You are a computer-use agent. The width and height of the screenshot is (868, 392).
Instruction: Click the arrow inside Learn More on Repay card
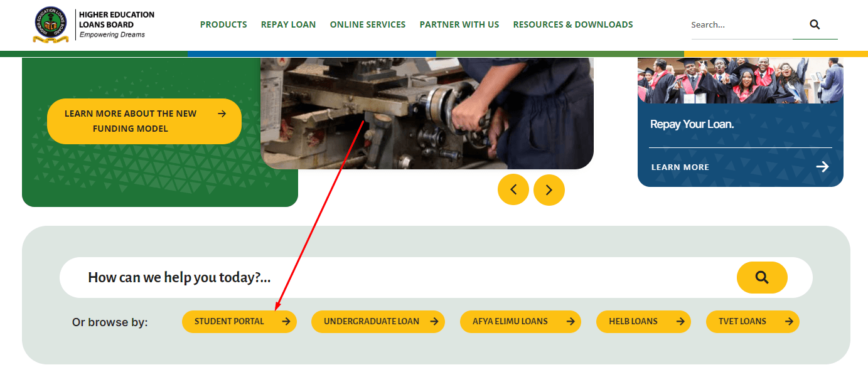tap(822, 166)
